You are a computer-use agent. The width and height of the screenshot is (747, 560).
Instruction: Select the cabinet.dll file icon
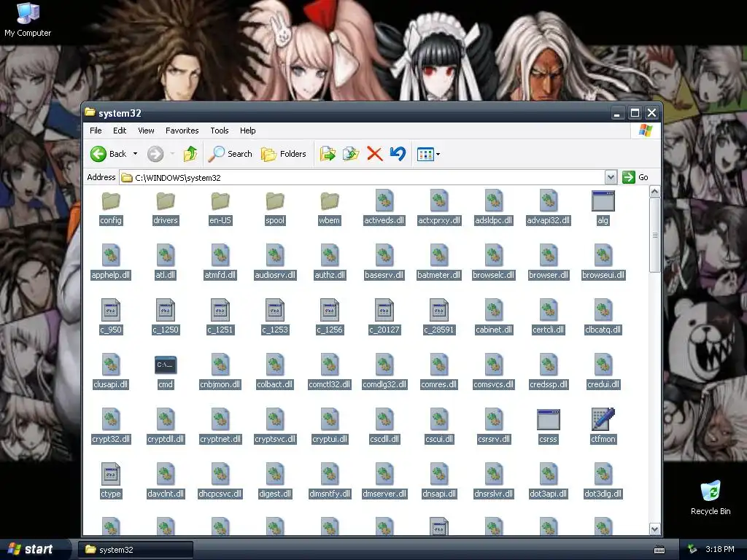click(x=494, y=310)
